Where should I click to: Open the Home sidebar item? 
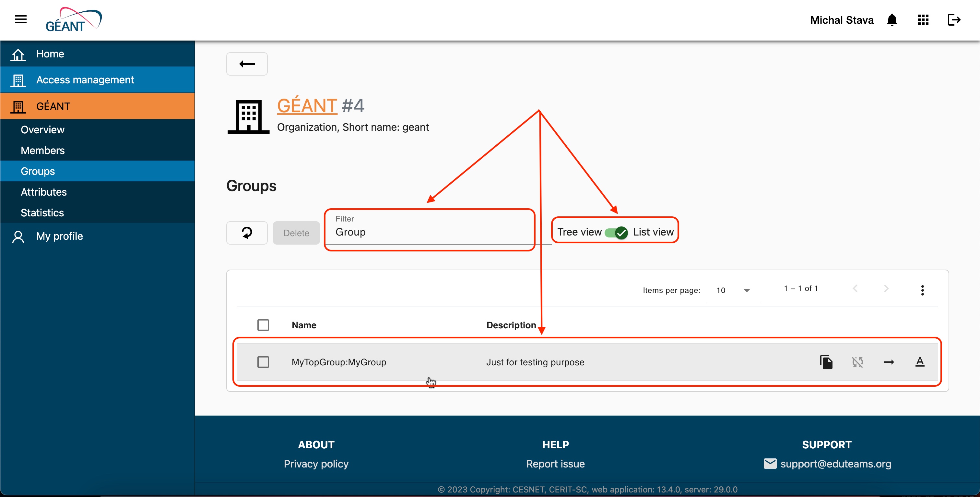coord(97,54)
